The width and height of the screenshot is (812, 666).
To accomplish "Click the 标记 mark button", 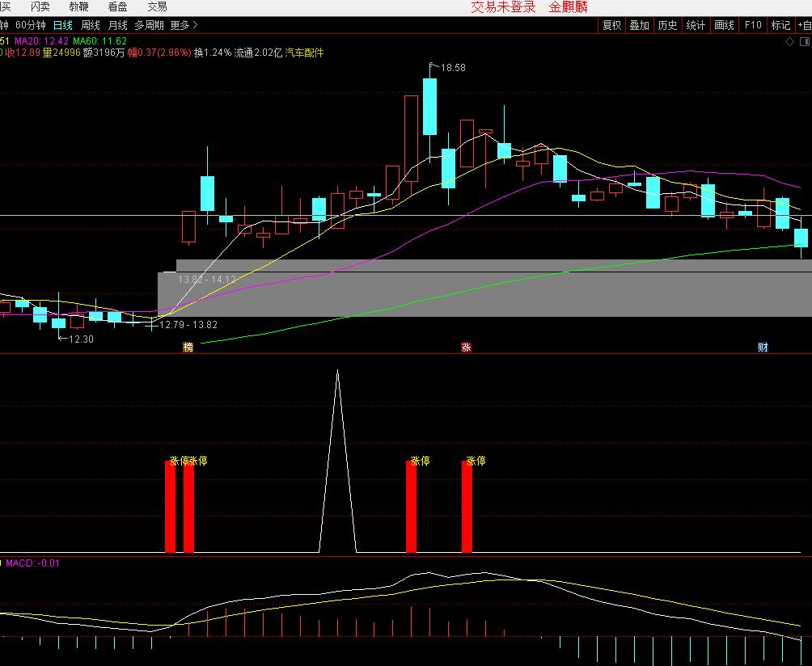I will 780,25.
